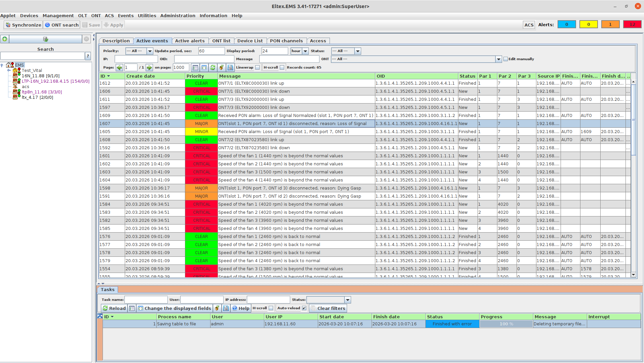Switch to the PON channels tab
The image size is (644, 363).
pos(286,41)
